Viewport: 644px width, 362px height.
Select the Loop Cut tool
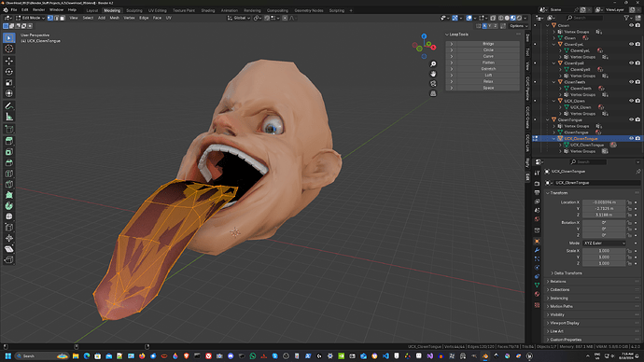click(x=9, y=174)
